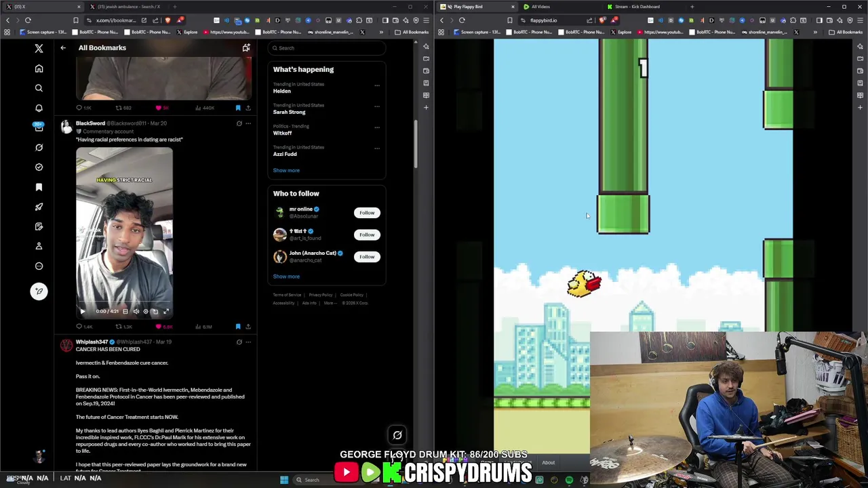Screen dimensions: 868x488
Task: Open All Bookmarks folder in right browser bookmarks bar
Action: 846,32
